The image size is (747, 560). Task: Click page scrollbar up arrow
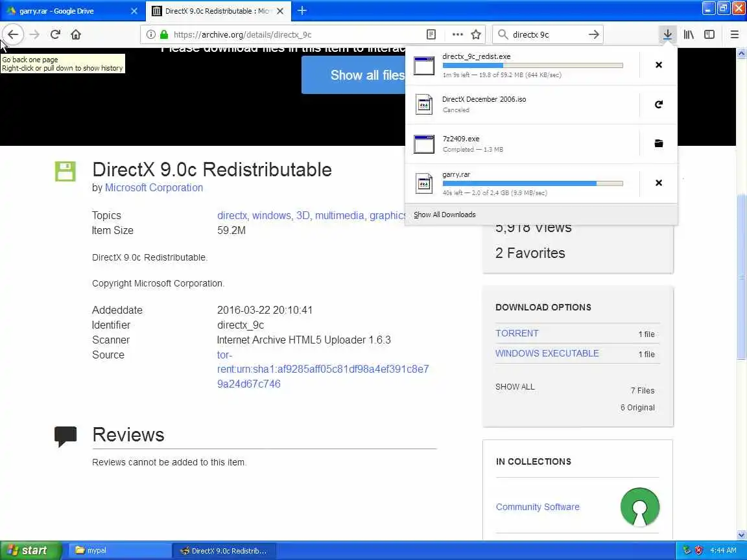click(741, 53)
